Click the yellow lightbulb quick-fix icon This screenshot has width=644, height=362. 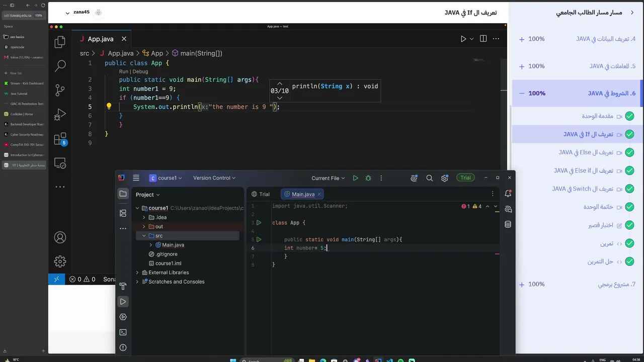click(x=109, y=106)
